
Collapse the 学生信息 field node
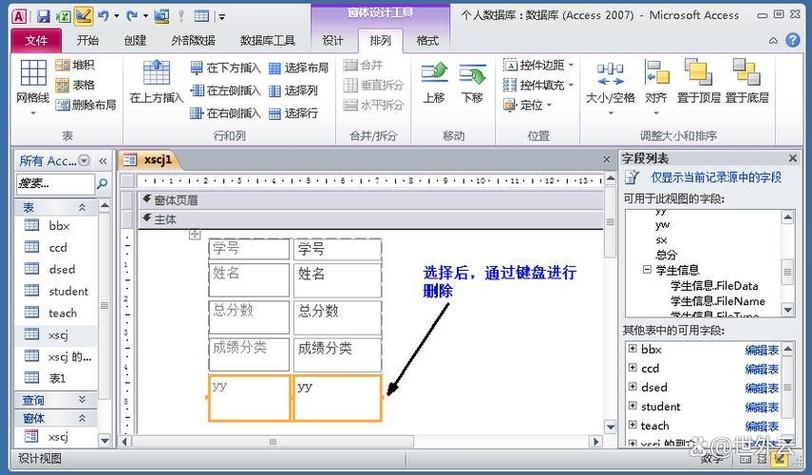tap(647, 270)
